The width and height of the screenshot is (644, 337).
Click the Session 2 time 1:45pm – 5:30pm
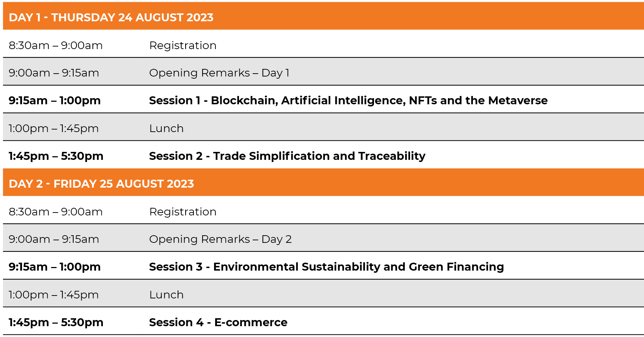coord(56,156)
